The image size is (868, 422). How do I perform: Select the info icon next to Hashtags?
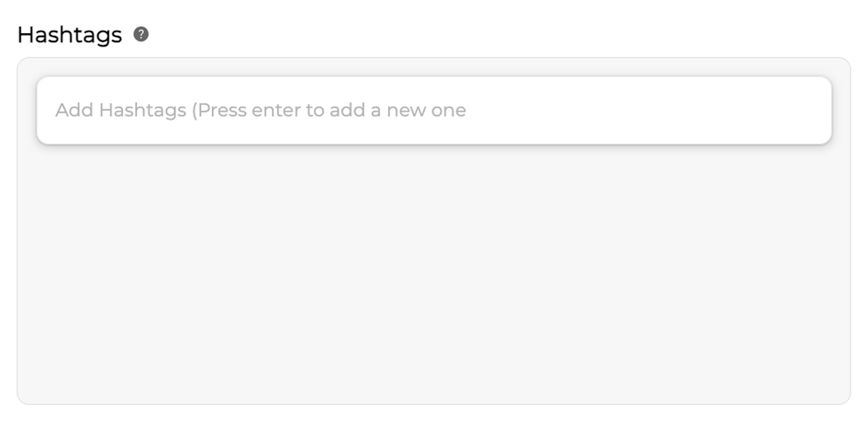[141, 34]
